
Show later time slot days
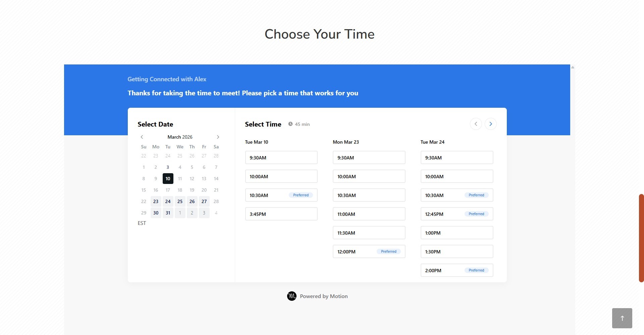pos(490,124)
